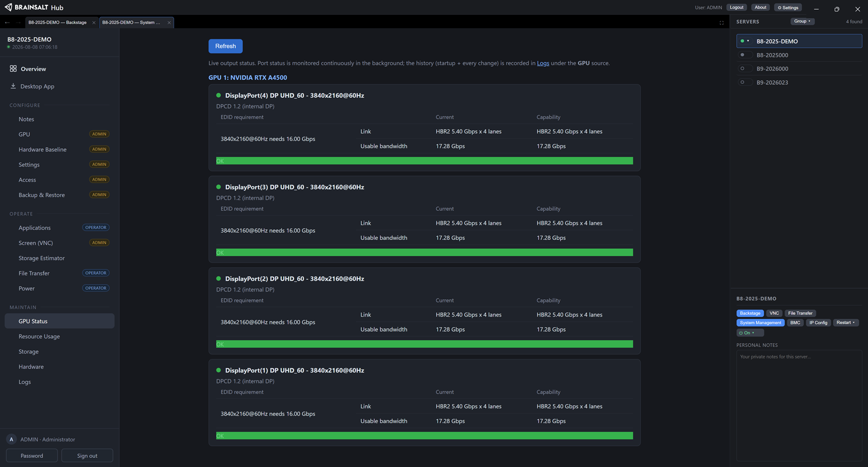The height and width of the screenshot is (467, 868).
Task: Select the B9-2026000 server row
Action: 799,68
